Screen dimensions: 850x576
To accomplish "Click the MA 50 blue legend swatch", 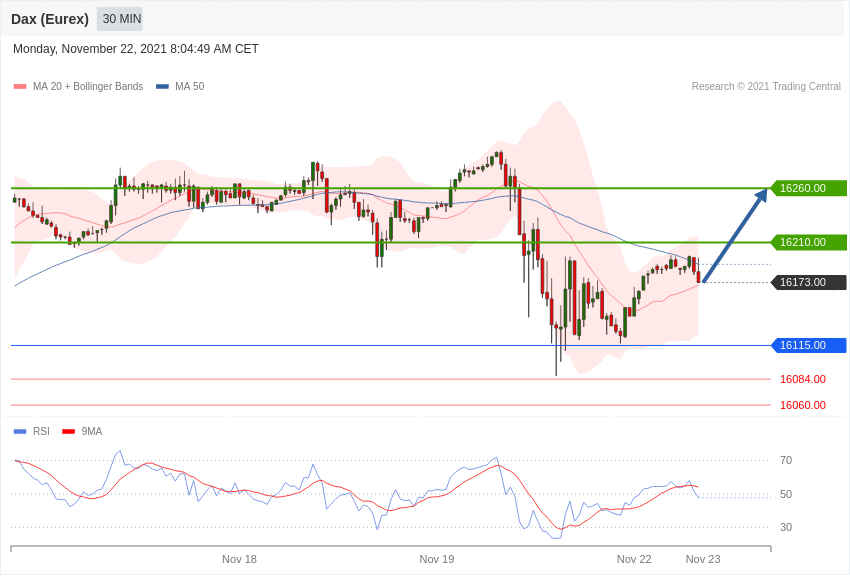I will point(162,87).
